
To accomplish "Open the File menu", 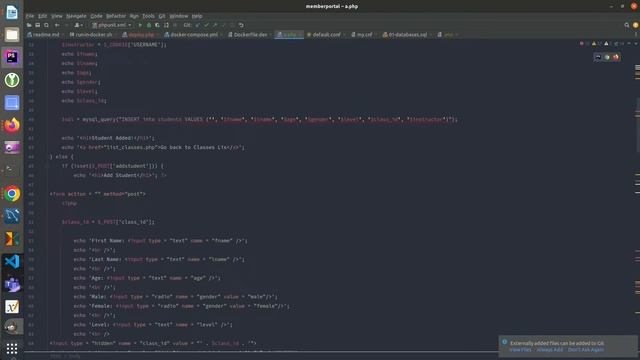I will click(30, 16).
